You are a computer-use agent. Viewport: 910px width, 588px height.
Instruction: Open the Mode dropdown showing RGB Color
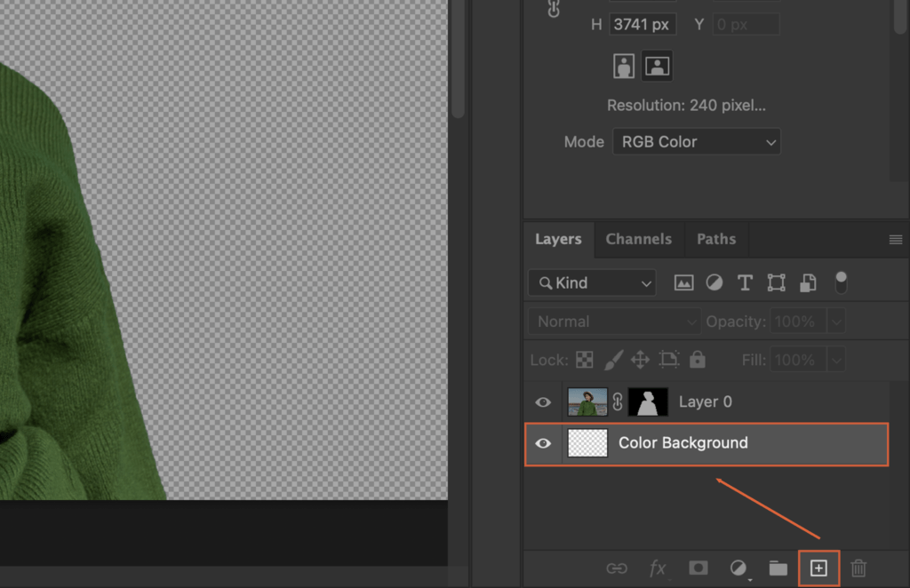click(697, 141)
